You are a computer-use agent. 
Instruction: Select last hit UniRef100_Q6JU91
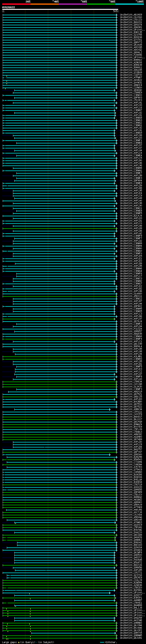pos(131,638)
